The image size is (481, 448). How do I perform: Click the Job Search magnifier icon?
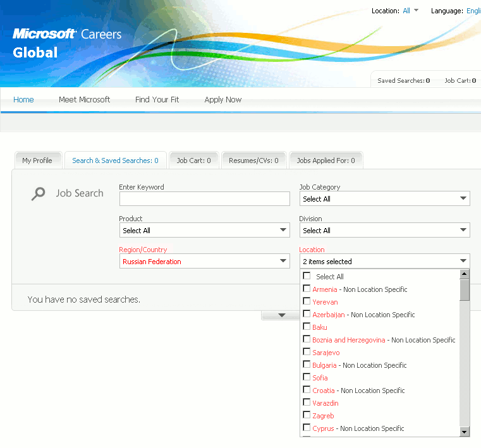pos(39,193)
